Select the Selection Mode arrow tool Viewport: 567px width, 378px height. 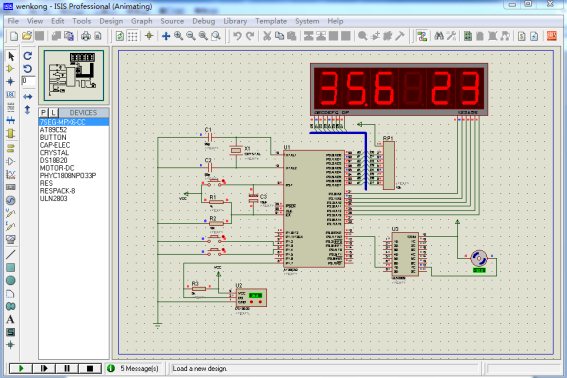point(11,56)
